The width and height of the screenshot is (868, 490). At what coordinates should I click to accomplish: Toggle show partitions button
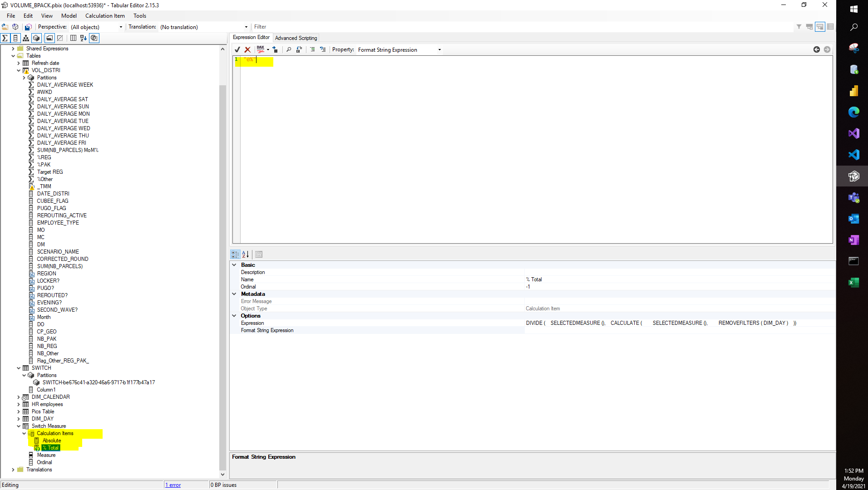(x=37, y=38)
